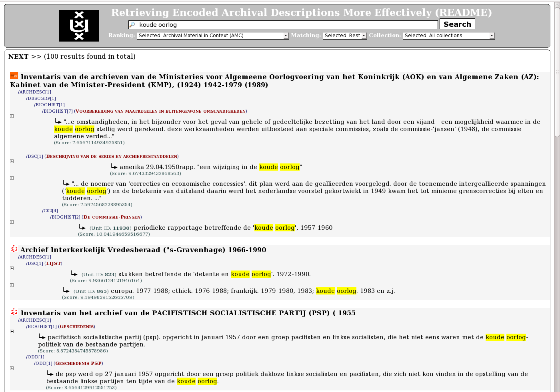Click the red icon beside Interkerkelijk Vredesberaad
Image resolution: width=560 pixels, height=392 pixels.
point(14,249)
